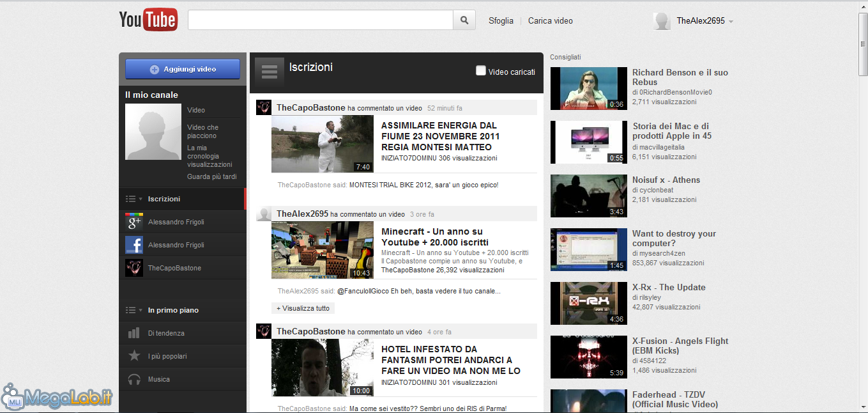The height and width of the screenshot is (413, 868).
Task: Click TheAlex2695 avatar in top bar
Action: click(x=662, y=20)
